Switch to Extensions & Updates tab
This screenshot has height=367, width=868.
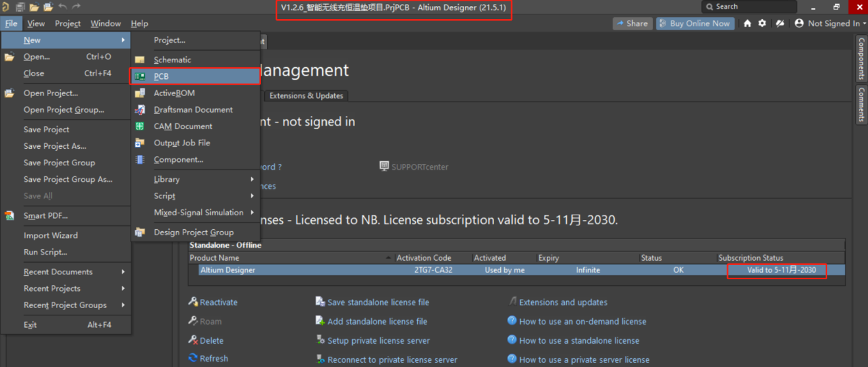point(306,96)
